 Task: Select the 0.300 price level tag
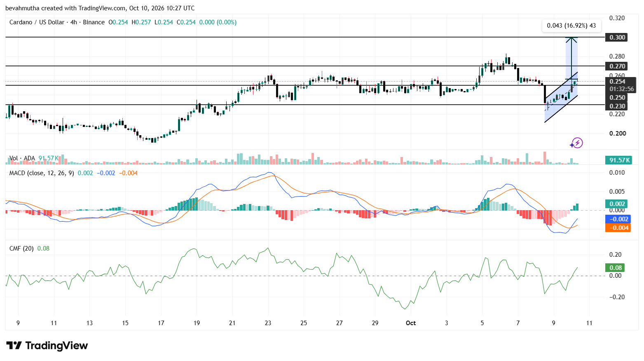pyautogui.click(x=617, y=38)
